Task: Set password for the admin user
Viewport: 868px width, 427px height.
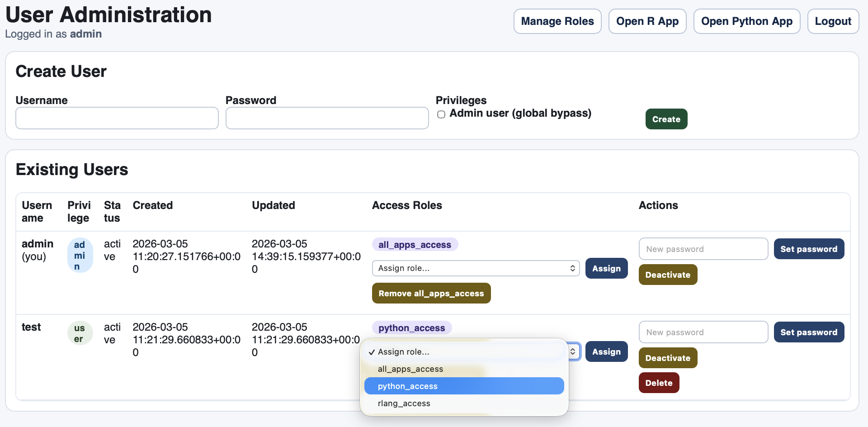Action: tap(809, 248)
